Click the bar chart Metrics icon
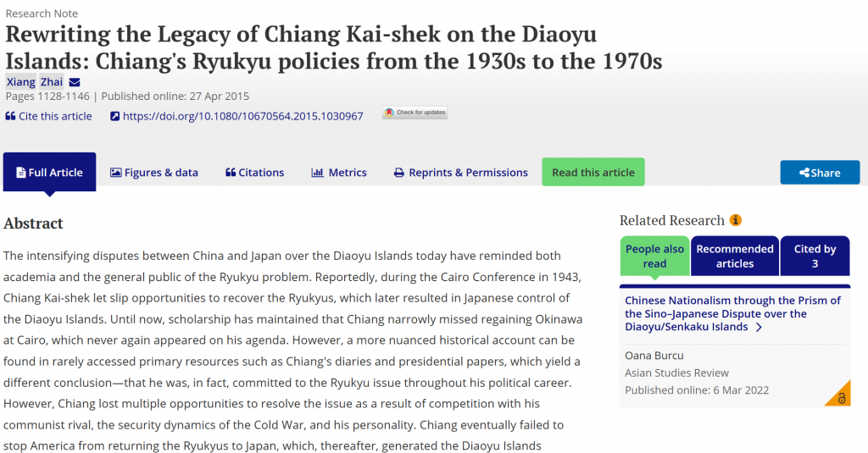Image resolution: width=868 pixels, height=453 pixels. point(318,173)
